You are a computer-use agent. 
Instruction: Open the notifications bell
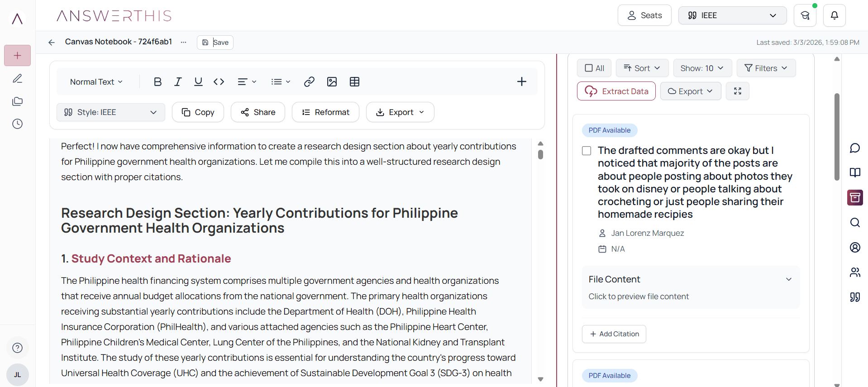tap(835, 15)
